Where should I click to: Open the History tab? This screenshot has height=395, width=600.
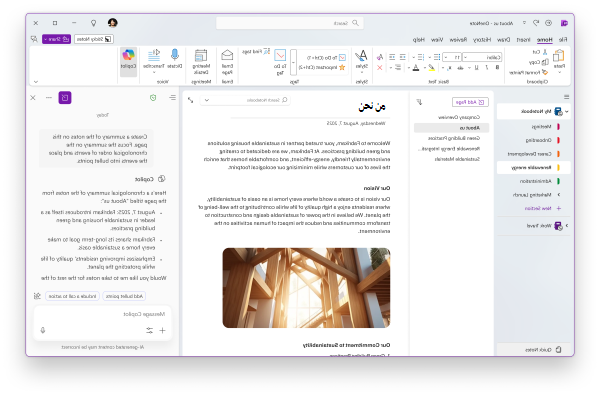pyautogui.click(x=482, y=39)
